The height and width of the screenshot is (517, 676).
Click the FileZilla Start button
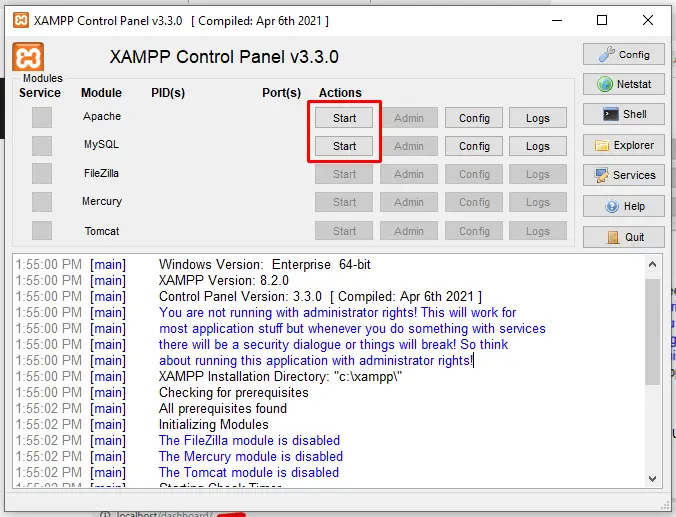344,174
